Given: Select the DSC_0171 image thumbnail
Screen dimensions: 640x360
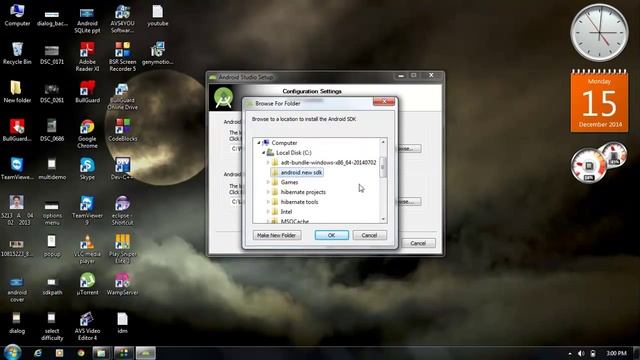Looking at the screenshot, I should (x=52, y=53).
